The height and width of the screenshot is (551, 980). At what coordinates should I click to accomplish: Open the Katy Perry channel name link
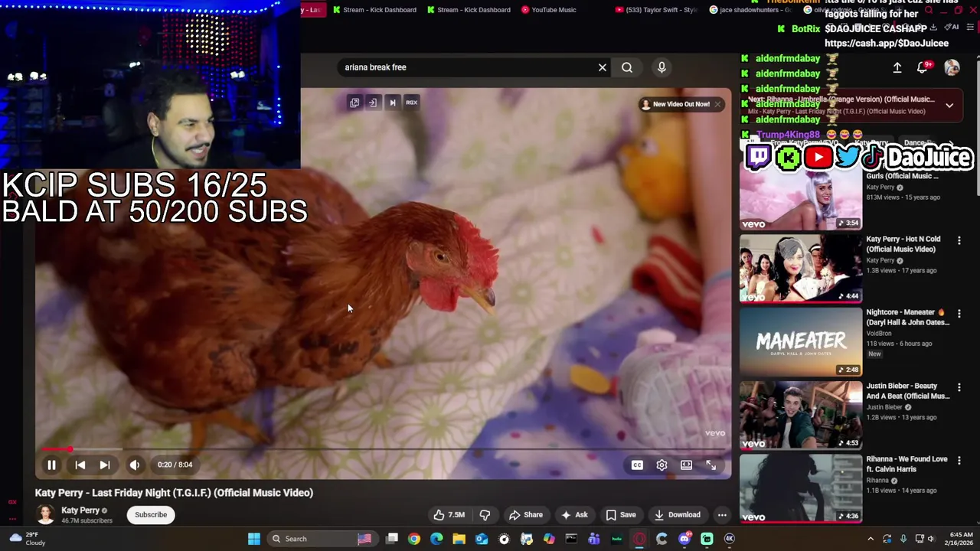tap(80, 510)
